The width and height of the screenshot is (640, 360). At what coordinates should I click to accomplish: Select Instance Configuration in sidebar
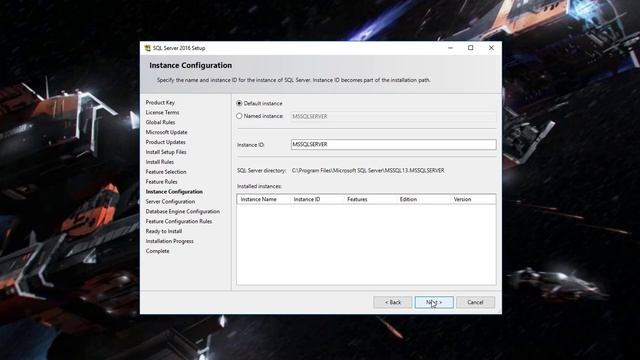click(174, 191)
